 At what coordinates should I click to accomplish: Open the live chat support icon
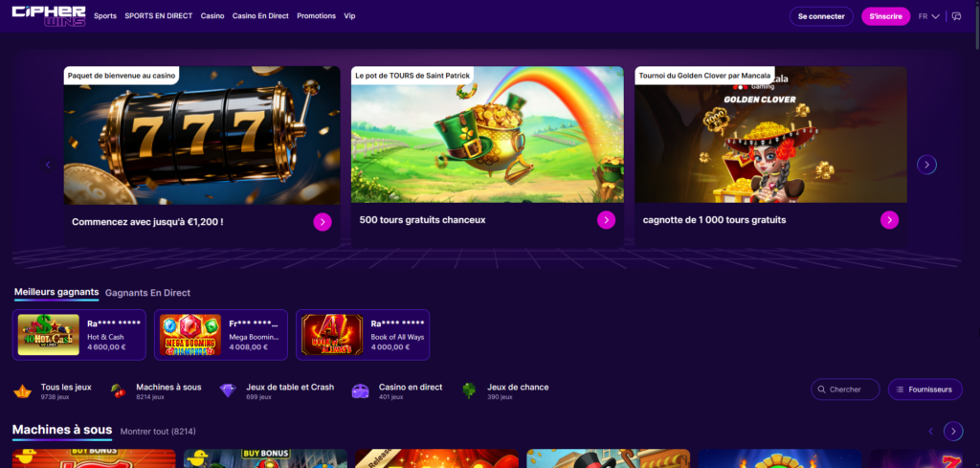point(956,16)
